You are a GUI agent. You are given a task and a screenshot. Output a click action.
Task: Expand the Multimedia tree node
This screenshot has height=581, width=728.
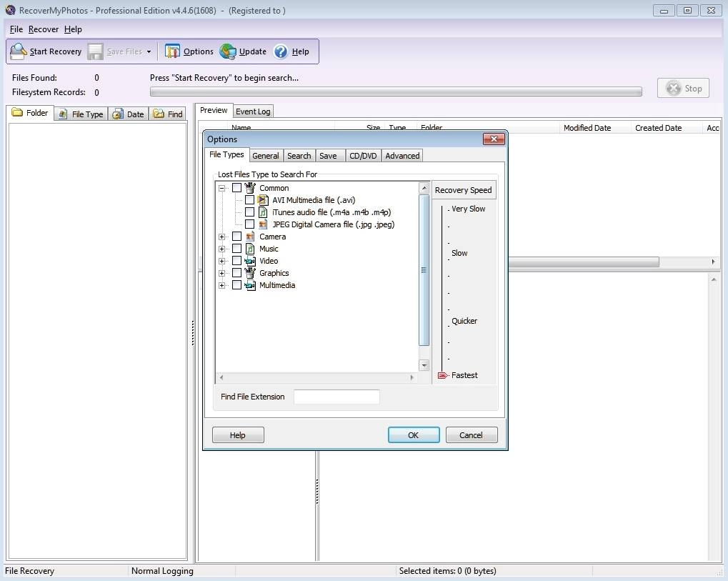click(222, 285)
